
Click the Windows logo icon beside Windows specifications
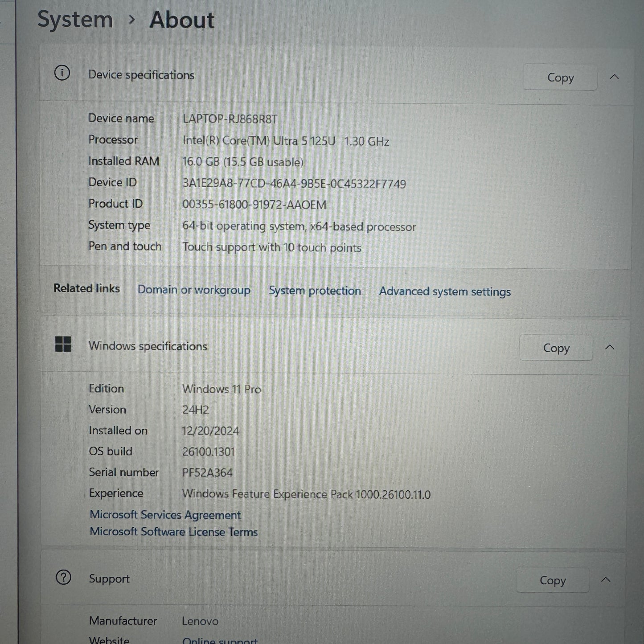[x=63, y=344]
